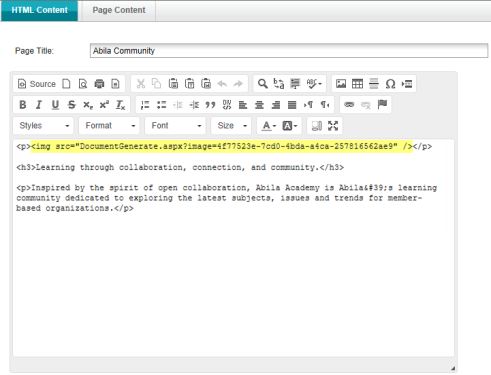Click the Anchor flag icon
The height and width of the screenshot is (375, 491).
tap(382, 105)
